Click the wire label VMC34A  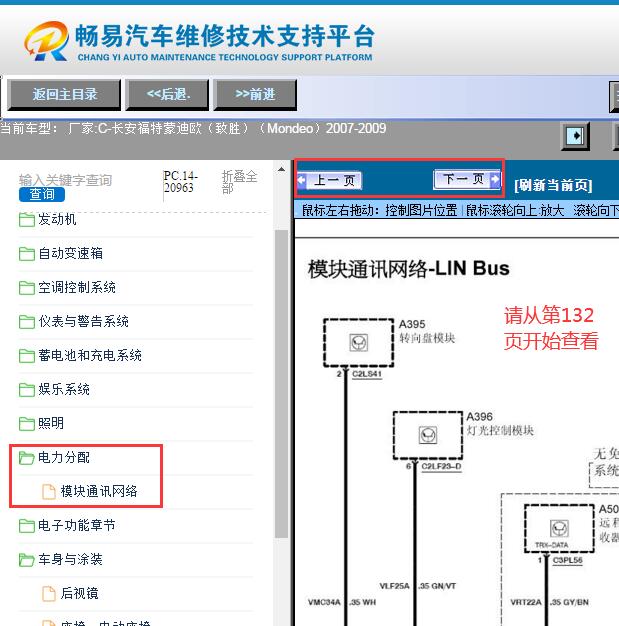click(x=324, y=602)
